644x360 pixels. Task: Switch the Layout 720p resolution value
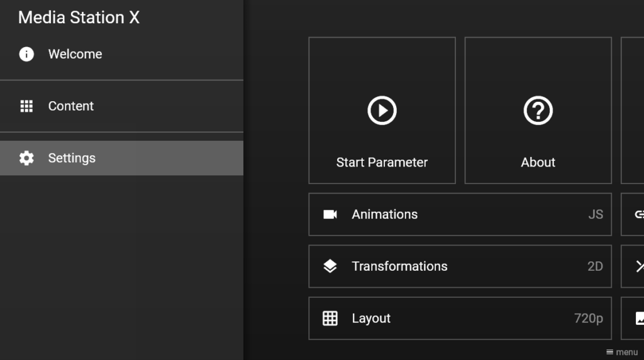[588, 319]
